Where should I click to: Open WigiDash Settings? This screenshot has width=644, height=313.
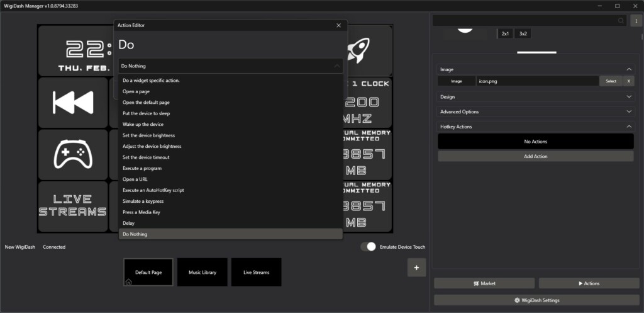tap(536, 300)
